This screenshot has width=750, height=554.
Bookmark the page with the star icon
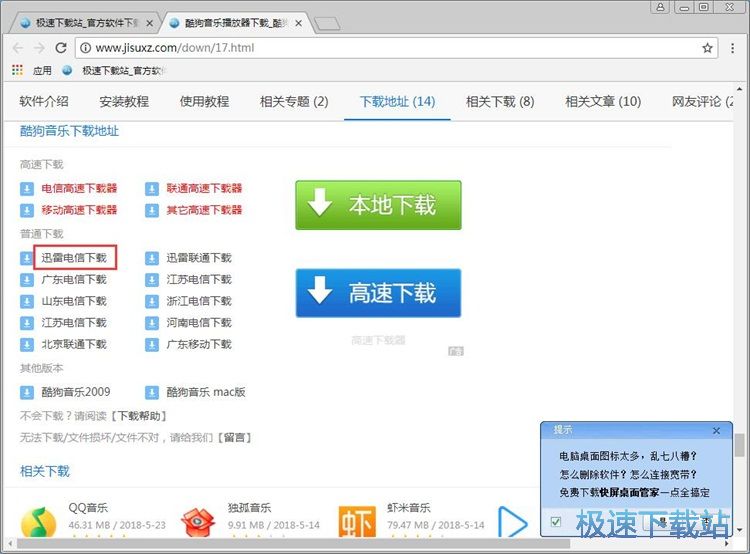[707, 48]
